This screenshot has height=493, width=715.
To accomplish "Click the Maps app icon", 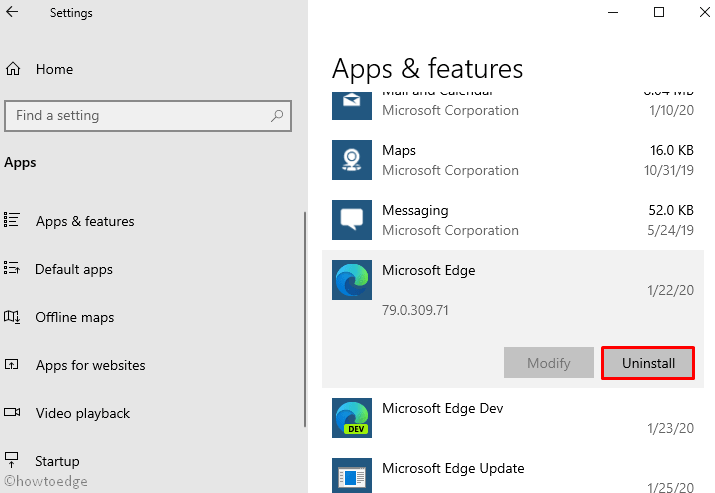I will point(352,160).
